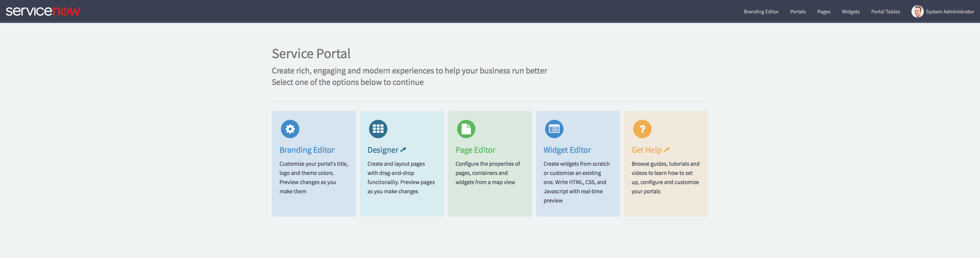The width and height of the screenshot is (980, 258).
Task: Open the Widget Editor link
Action: tap(567, 150)
